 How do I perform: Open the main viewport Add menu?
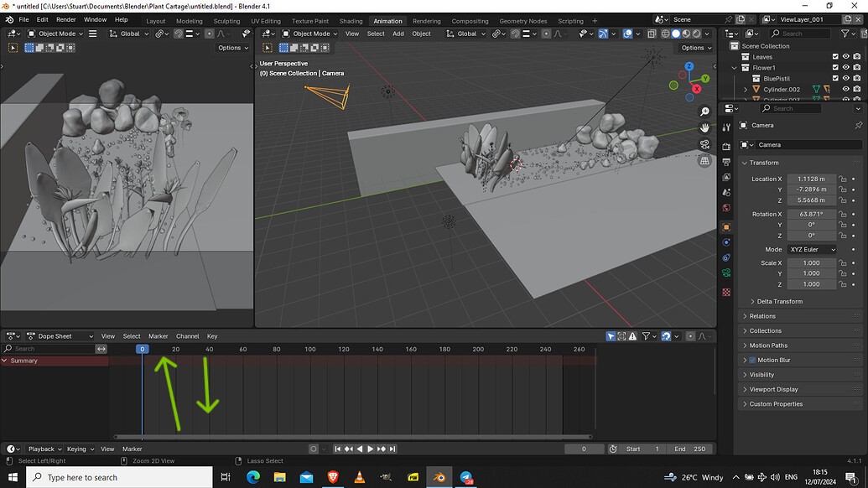click(x=398, y=34)
